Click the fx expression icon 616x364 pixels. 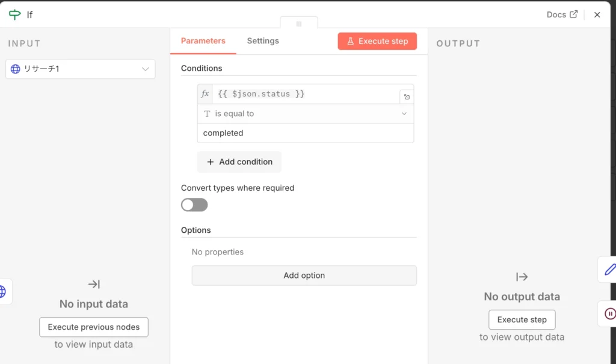coord(205,94)
